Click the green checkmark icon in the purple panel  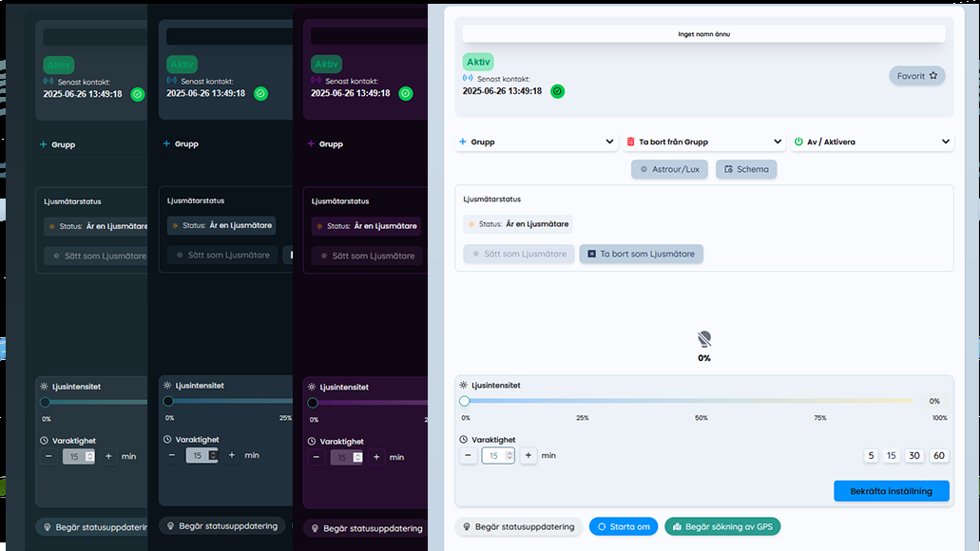406,93
